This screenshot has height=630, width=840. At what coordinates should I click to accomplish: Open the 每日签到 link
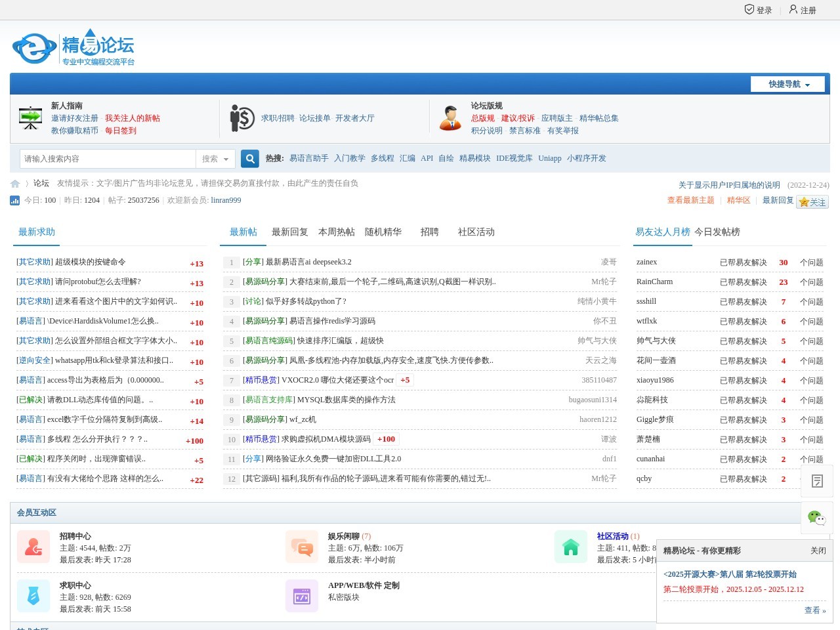121,131
